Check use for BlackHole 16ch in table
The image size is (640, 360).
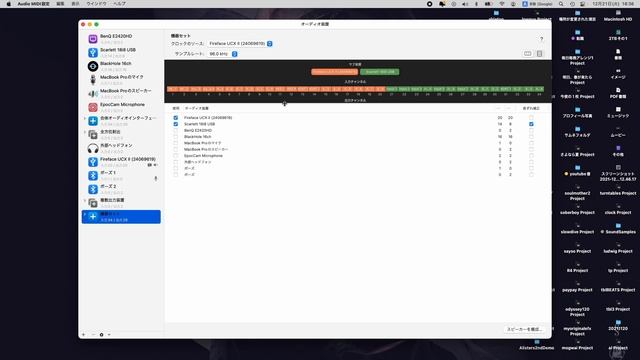pos(176,136)
